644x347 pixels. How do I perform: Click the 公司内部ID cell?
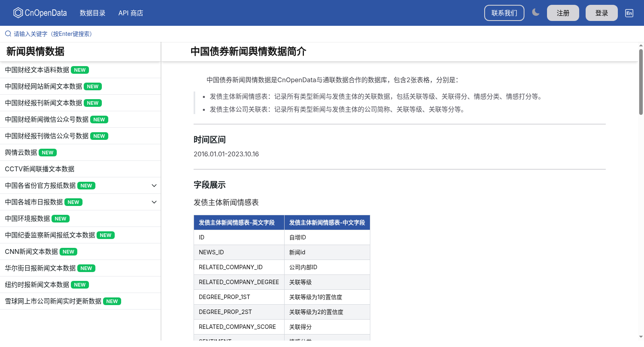click(327, 267)
